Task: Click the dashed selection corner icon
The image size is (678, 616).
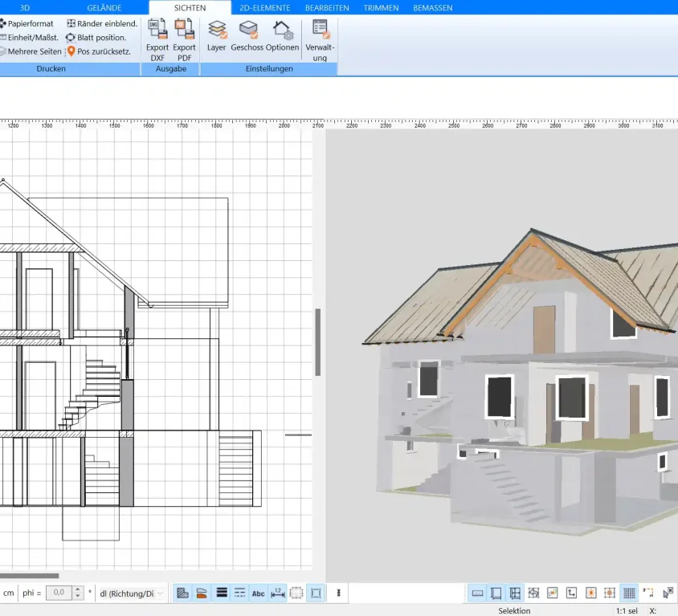Action: click(x=647, y=593)
